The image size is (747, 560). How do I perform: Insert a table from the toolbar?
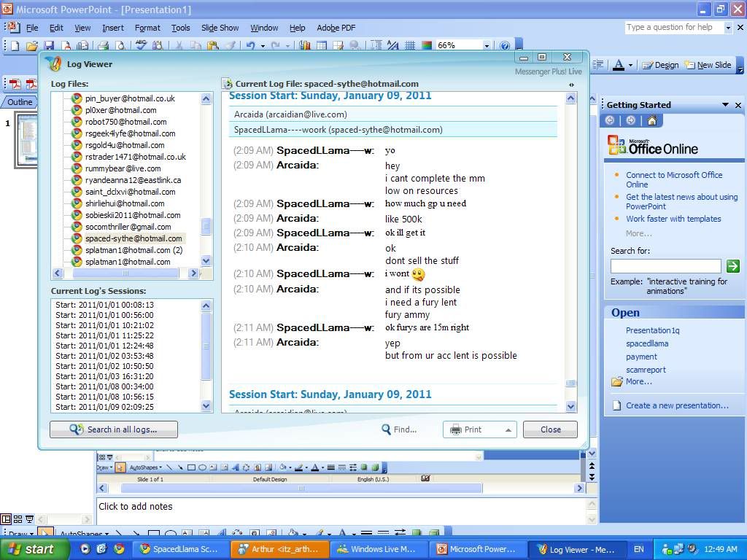coord(322,46)
